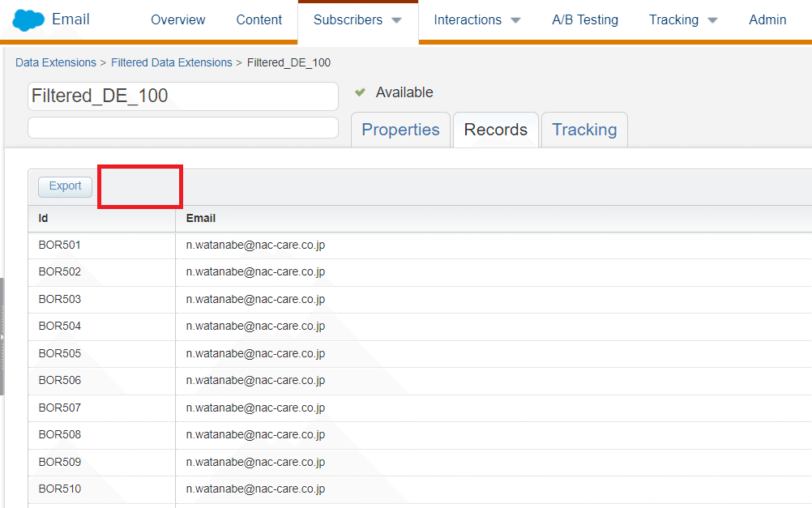Select the BOR501 cell
812x508 pixels.
[102, 245]
